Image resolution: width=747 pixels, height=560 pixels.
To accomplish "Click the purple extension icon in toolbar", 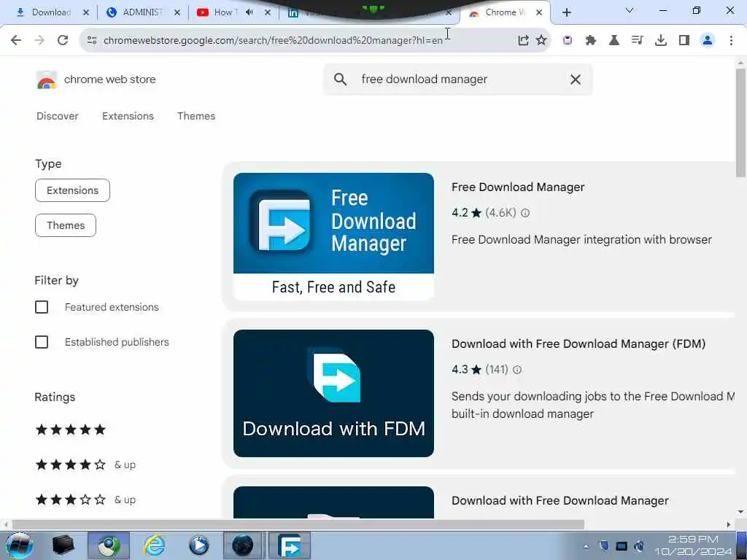I will pos(568,41).
